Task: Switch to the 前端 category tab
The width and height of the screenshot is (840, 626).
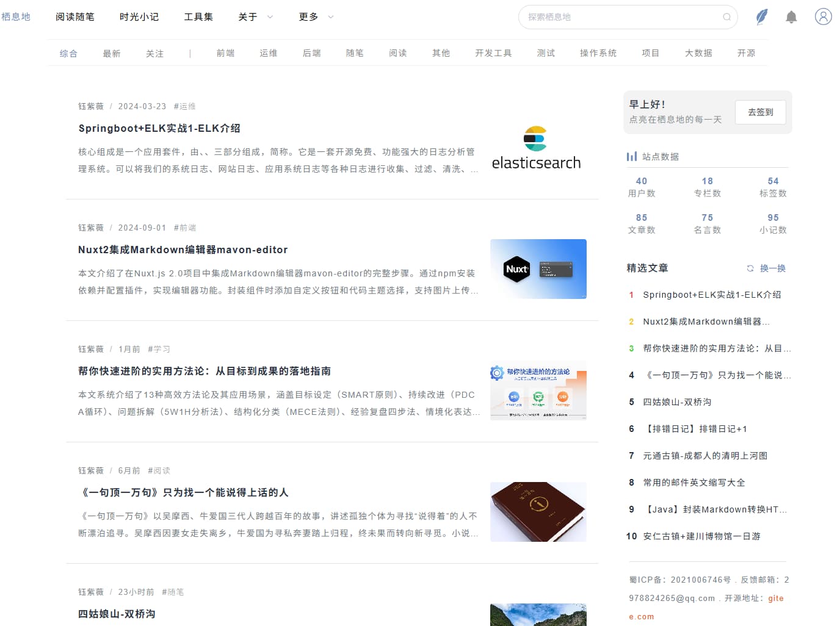Action: pyautogui.click(x=225, y=53)
